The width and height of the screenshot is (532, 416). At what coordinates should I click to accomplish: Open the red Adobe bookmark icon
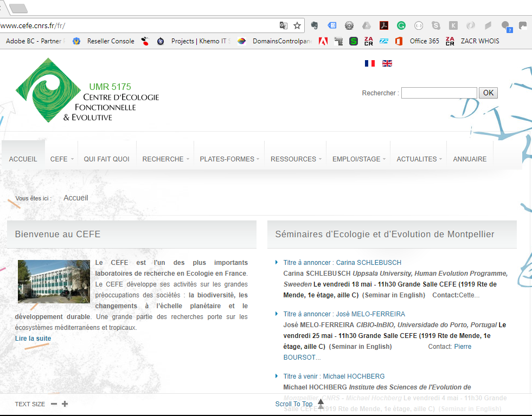(323, 41)
